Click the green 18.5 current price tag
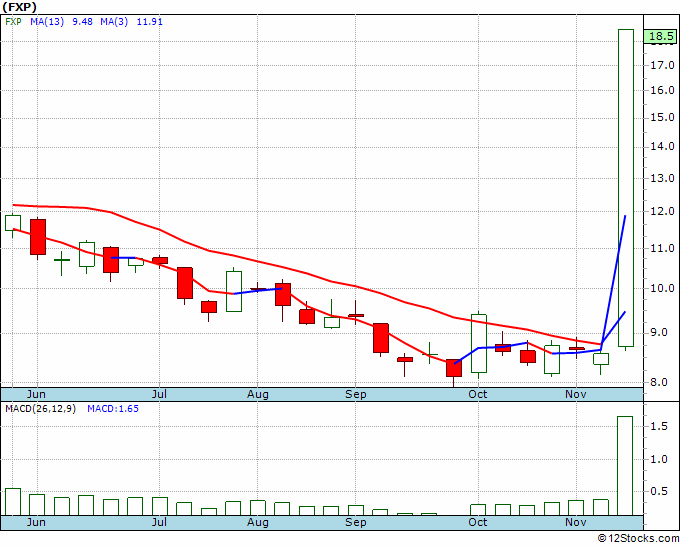Image resolution: width=680 pixels, height=546 pixels. click(x=660, y=37)
